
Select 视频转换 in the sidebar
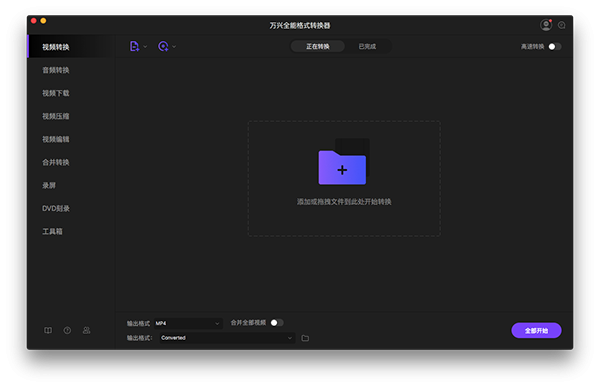[x=71, y=47]
